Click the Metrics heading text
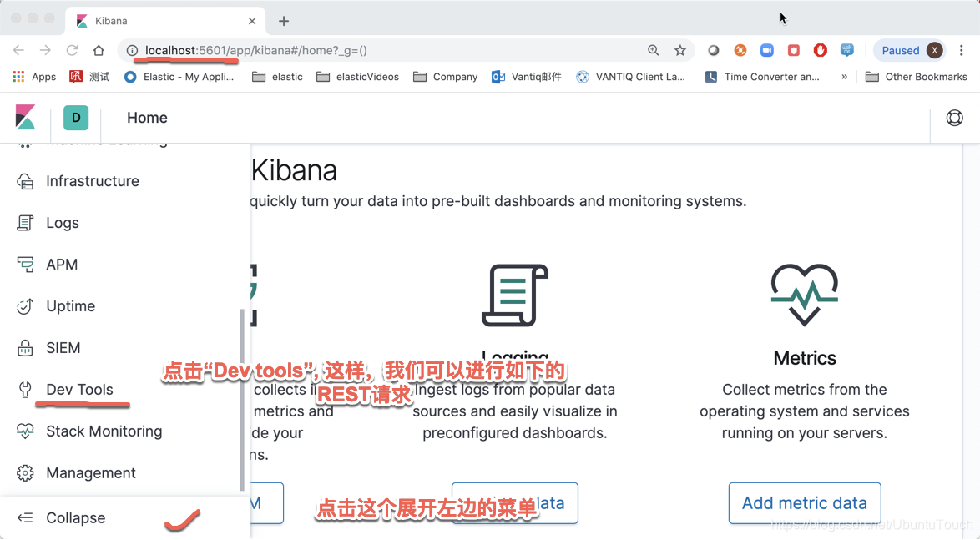 [805, 358]
